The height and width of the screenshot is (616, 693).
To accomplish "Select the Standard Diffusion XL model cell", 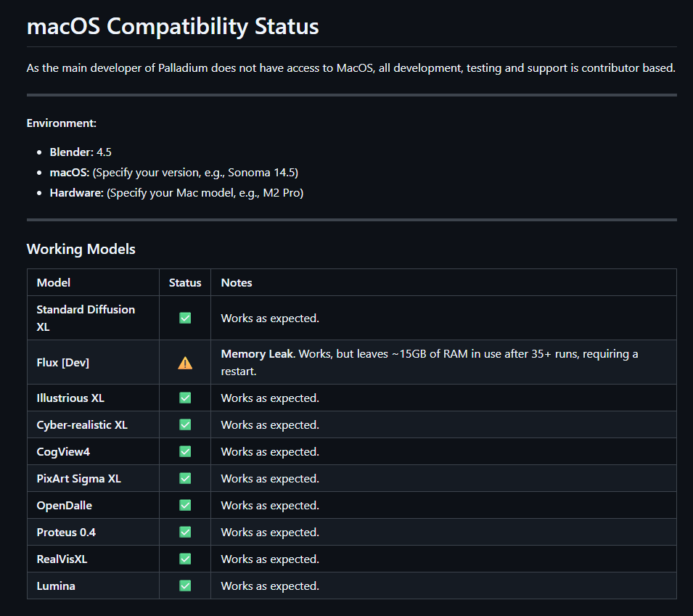I will (94, 318).
